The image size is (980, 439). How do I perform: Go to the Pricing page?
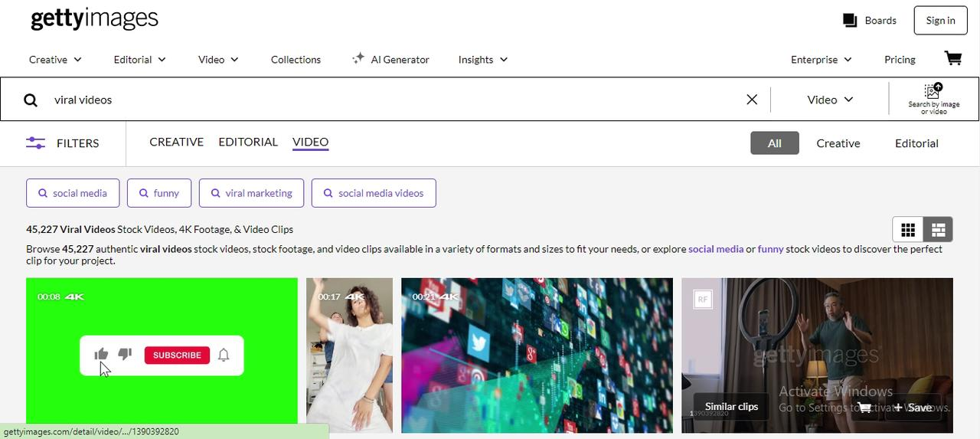click(900, 59)
